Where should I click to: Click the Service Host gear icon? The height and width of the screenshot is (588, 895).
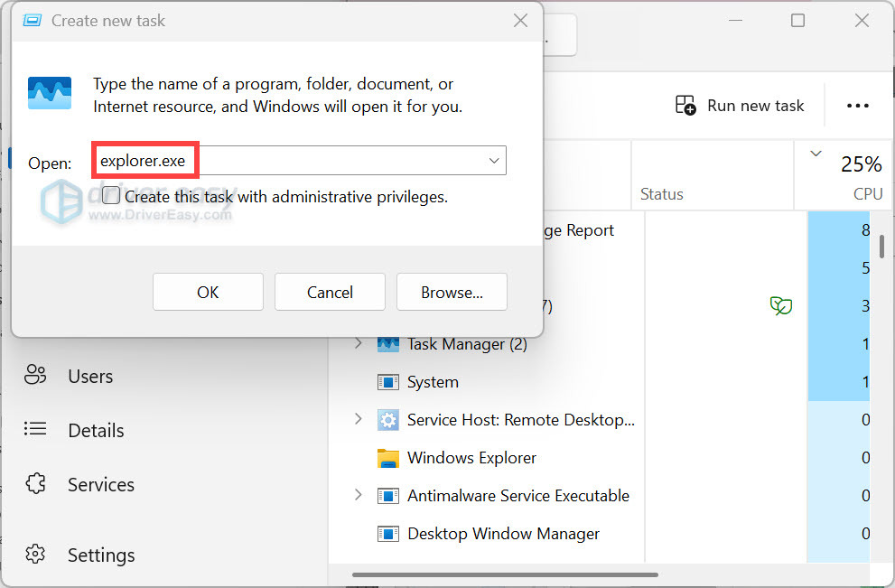pos(388,420)
